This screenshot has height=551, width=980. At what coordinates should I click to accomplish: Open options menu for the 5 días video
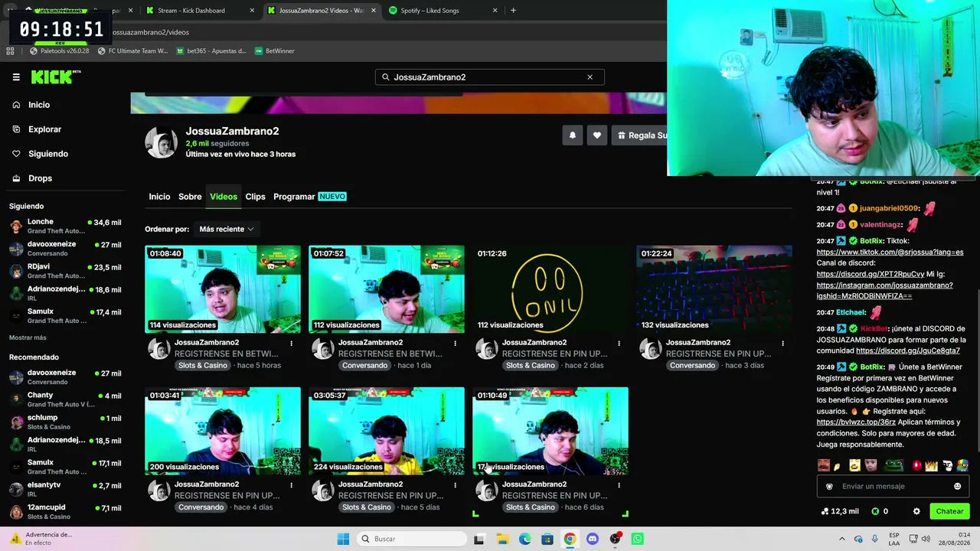455,485
